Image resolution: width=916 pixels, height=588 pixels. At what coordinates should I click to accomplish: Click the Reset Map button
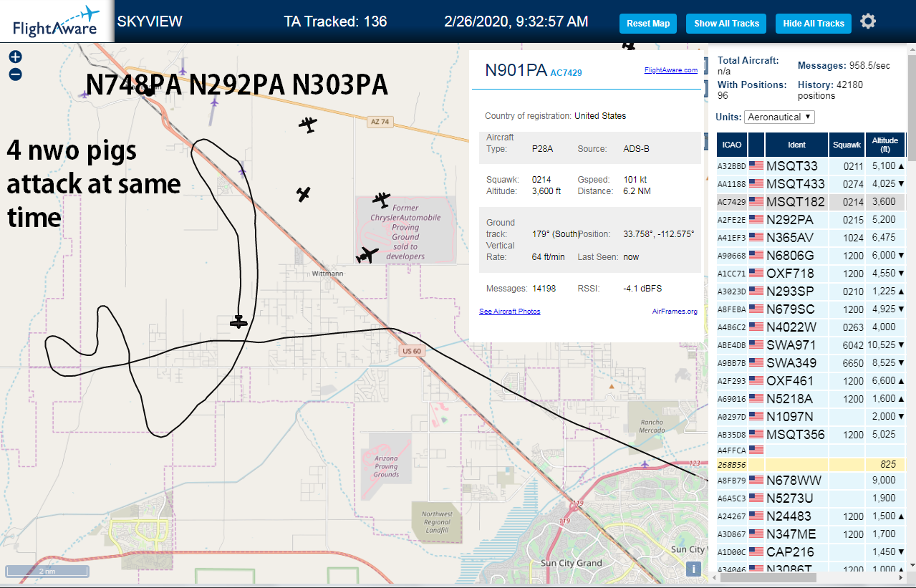(x=648, y=24)
